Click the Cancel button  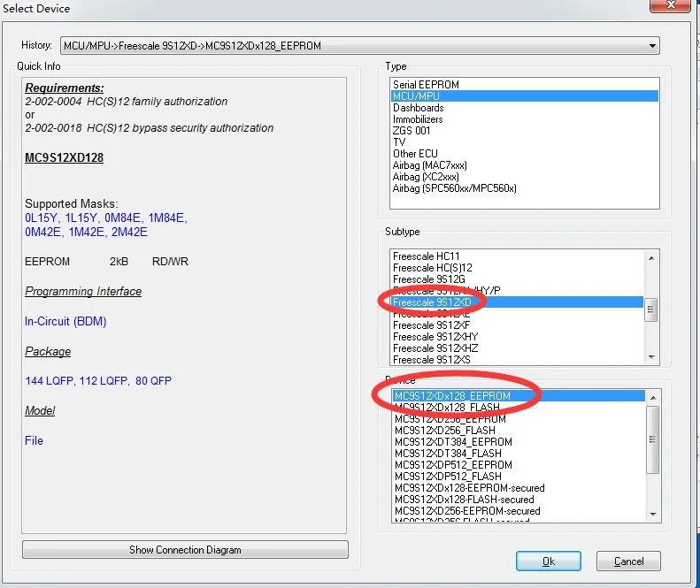(628, 561)
